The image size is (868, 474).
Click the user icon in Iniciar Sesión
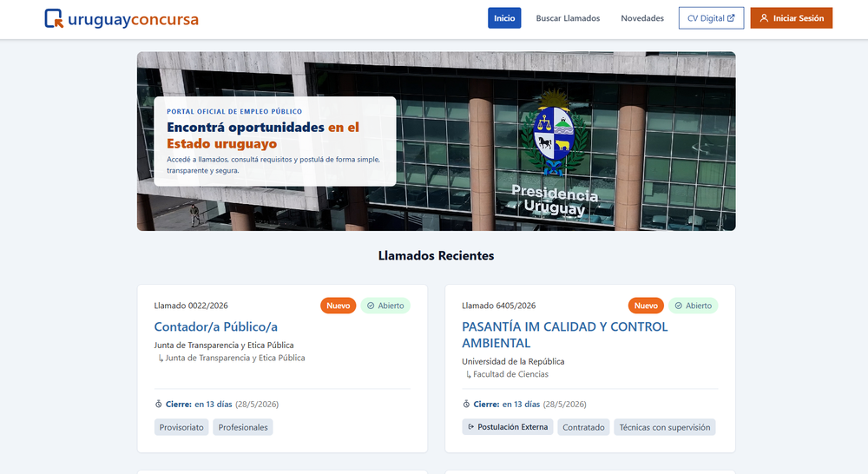pyautogui.click(x=764, y=18)
